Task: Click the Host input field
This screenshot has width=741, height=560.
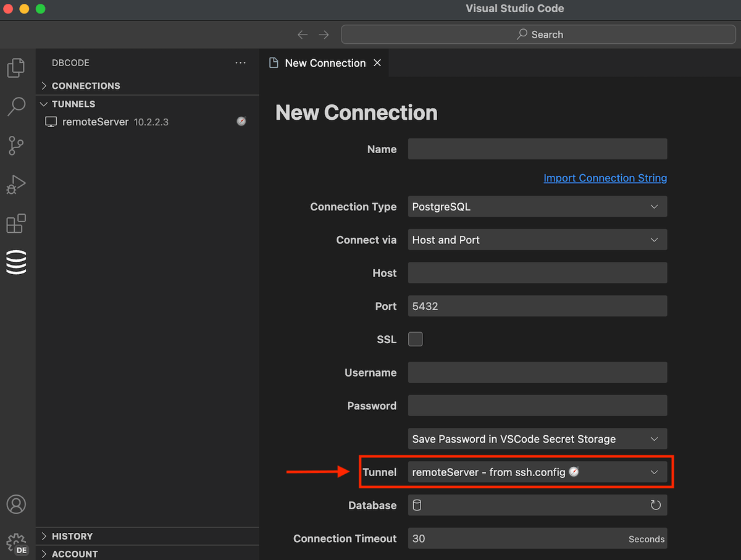Action: click(x=537, y=272)
